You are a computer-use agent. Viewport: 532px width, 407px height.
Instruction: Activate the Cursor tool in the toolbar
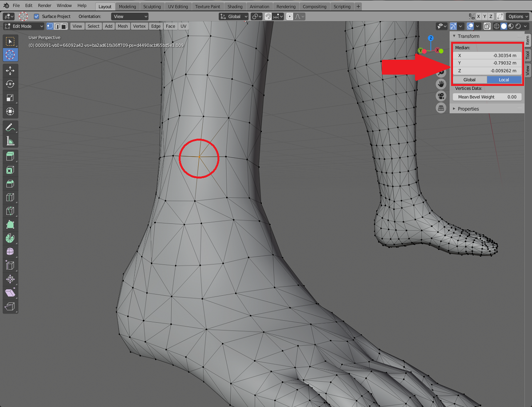[10, 54]
